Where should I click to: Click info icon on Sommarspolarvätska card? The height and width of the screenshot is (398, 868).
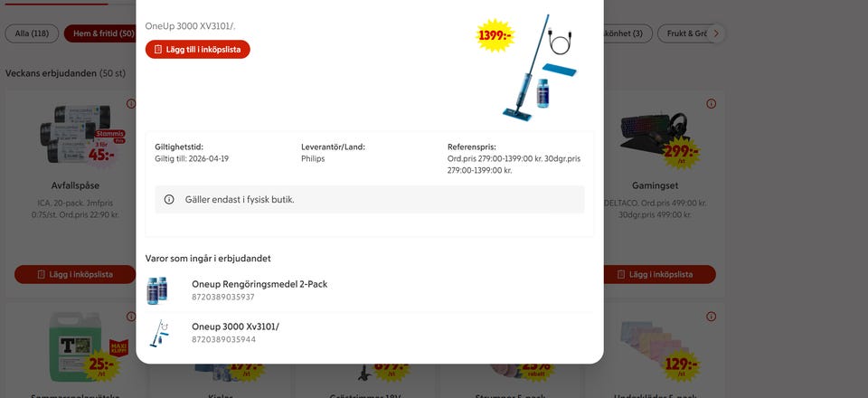click(x=130, y=317)
